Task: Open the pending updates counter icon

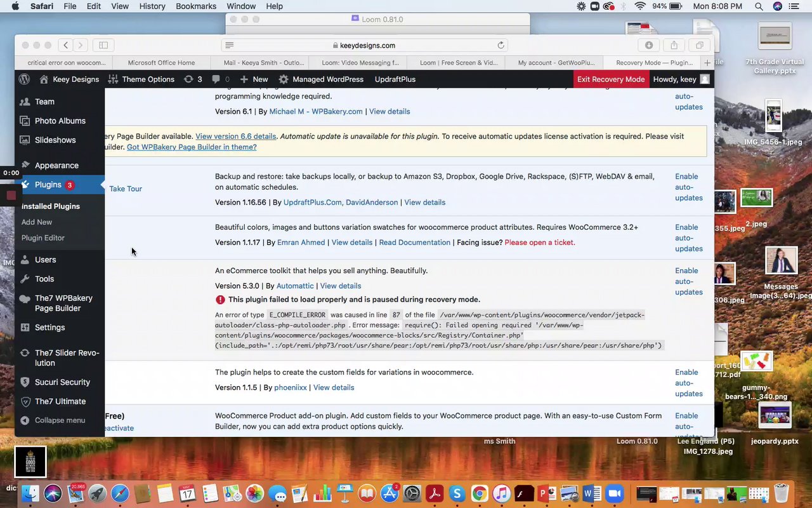Action: [193, 79]
